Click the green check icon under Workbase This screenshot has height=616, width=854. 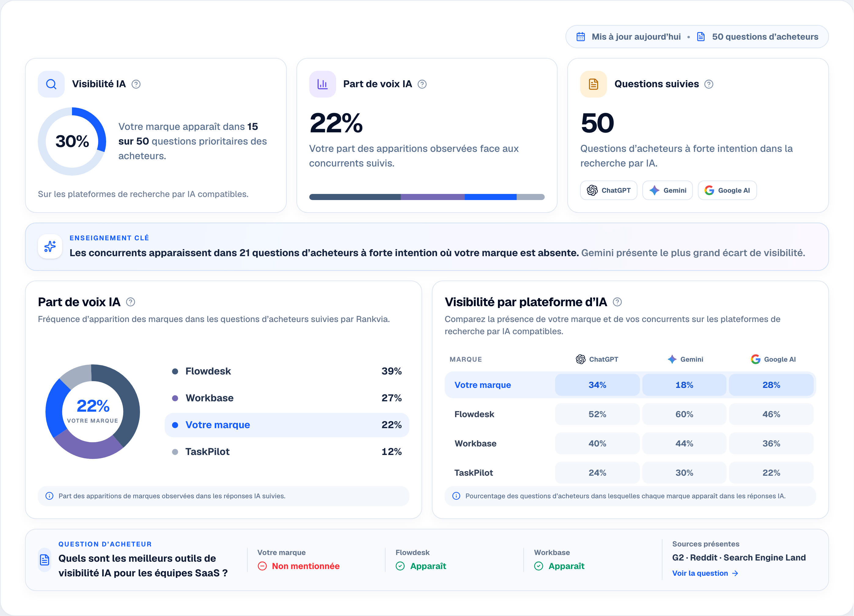(538, 566)
